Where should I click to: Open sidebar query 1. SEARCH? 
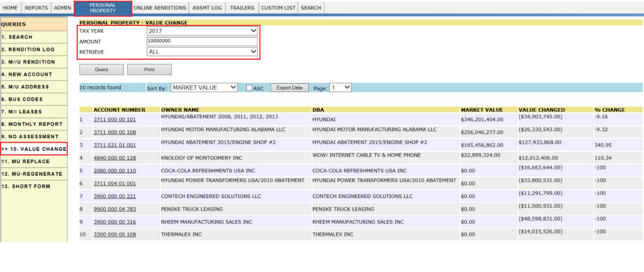click(34, 37)
